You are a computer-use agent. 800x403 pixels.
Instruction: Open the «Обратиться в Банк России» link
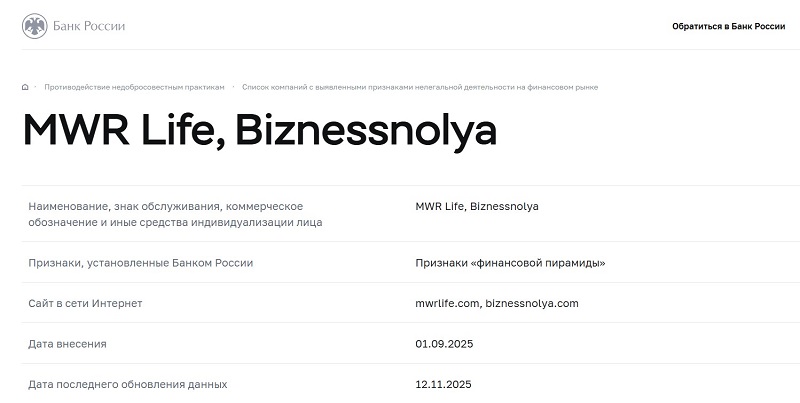728,26
